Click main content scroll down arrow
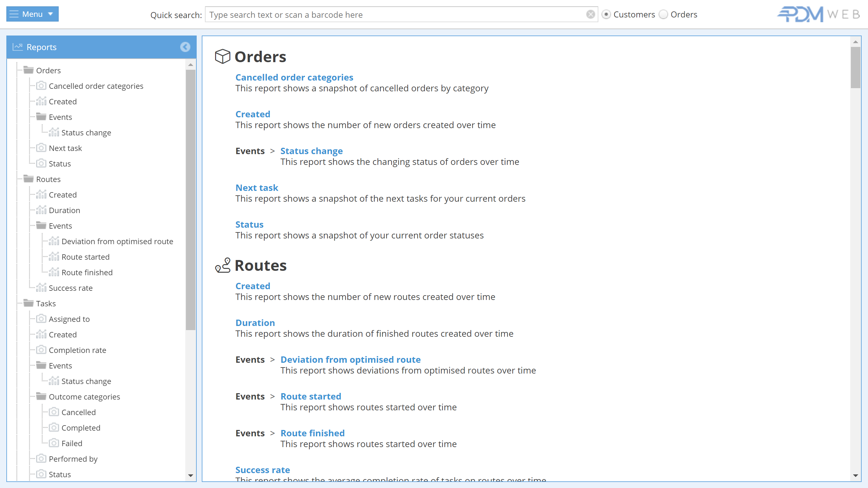The image size is (868, 488). [855, 476]
